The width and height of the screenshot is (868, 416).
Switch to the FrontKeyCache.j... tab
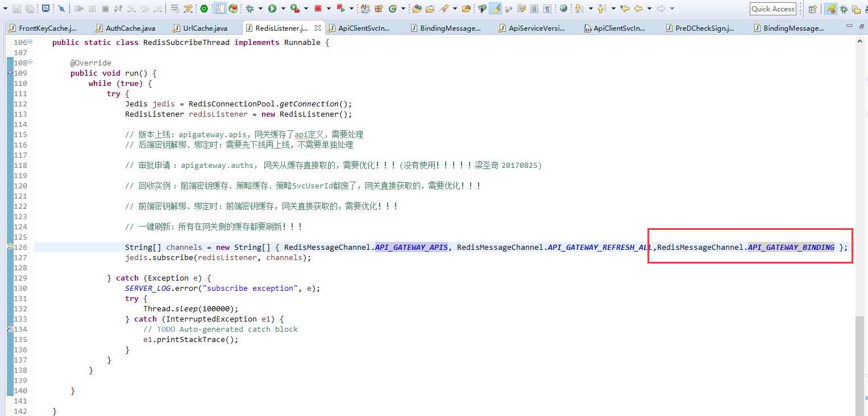(x=43, y=28)
